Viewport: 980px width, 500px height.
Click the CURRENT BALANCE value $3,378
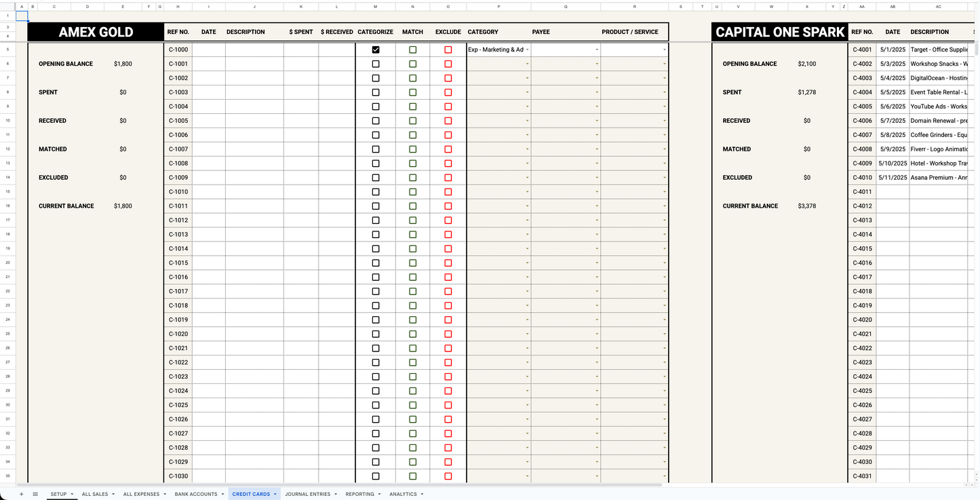click(807, 206)
